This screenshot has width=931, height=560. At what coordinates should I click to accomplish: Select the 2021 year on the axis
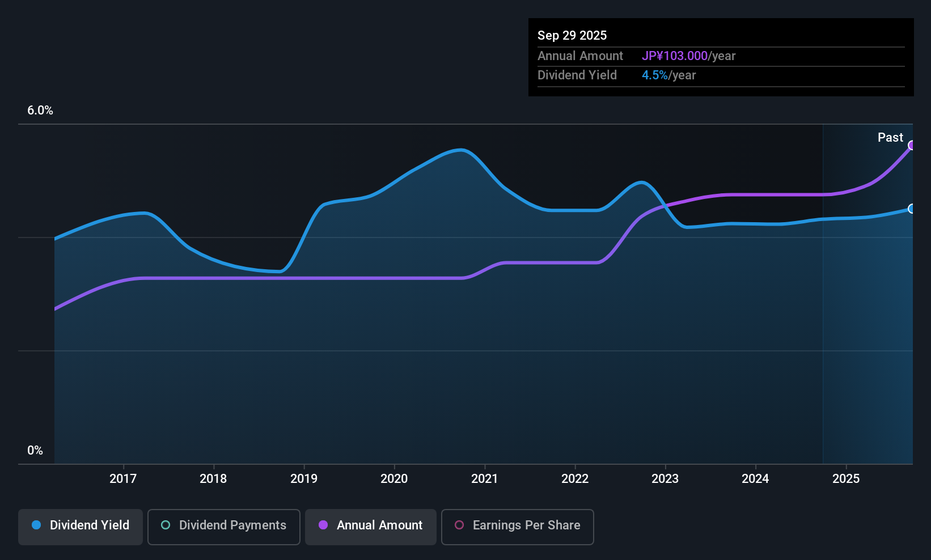(x=485, y=479)
